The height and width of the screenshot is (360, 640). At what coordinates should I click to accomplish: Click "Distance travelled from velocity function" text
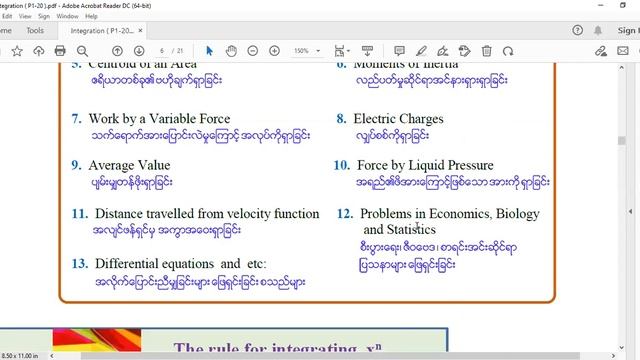click(x=207, y=213)
